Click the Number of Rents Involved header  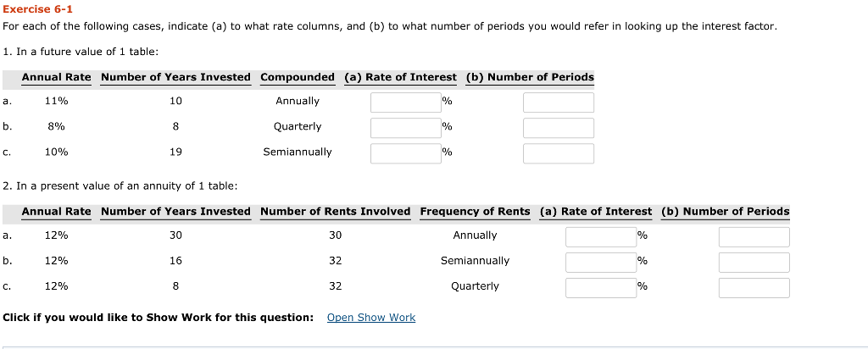click(x=335, y=211)
